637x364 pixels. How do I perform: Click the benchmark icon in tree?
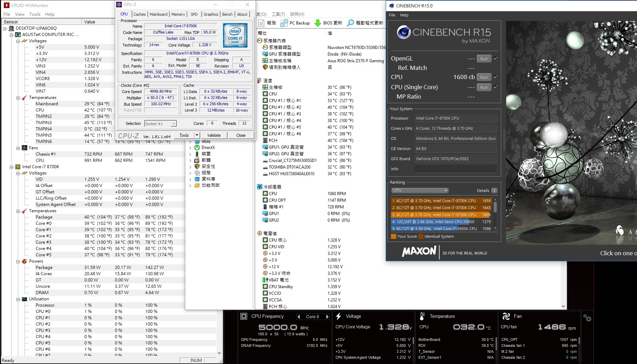197,185
